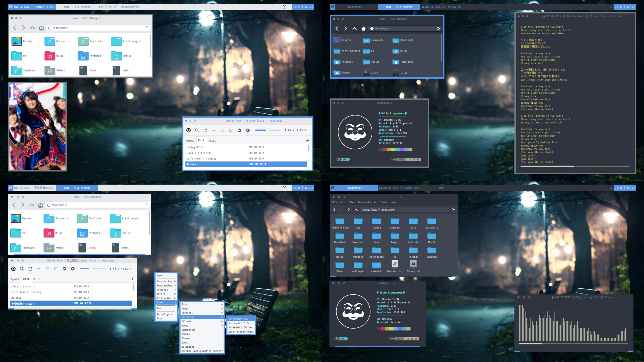The height and width of the screenshot is (362, 644).
Task: Click /media/omar/Pribadi/MFO path field
Action: pos(405,210)
